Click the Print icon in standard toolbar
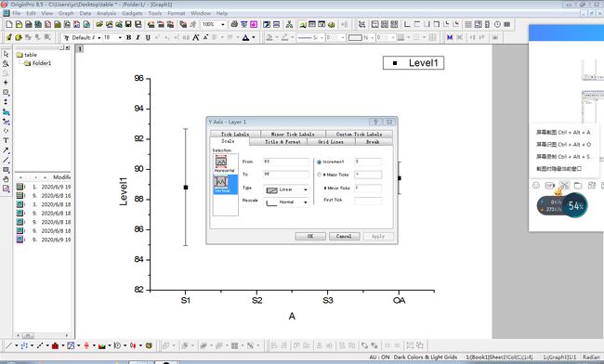Image resolution: width=604 pixels, height=364 pixels. [x=234, y=24]
